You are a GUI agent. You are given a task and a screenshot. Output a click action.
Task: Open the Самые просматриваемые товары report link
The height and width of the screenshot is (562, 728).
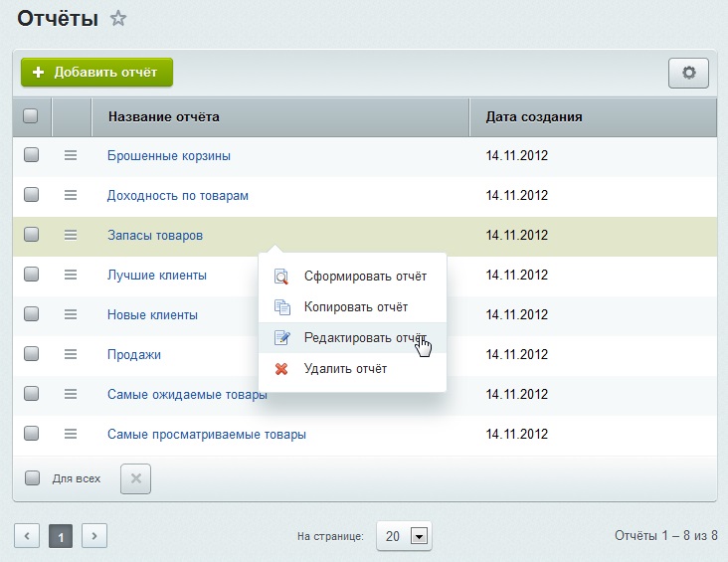pos(207,435)
